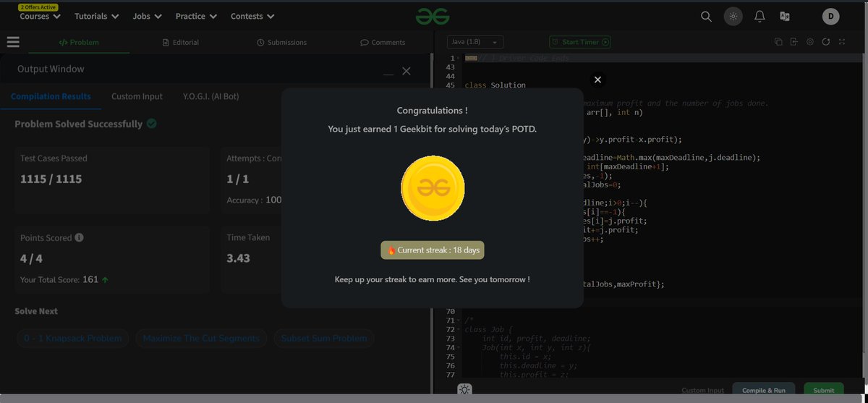Click the Compile & Run button
Screen dimensions: 868x403
[x=764, y=390]
